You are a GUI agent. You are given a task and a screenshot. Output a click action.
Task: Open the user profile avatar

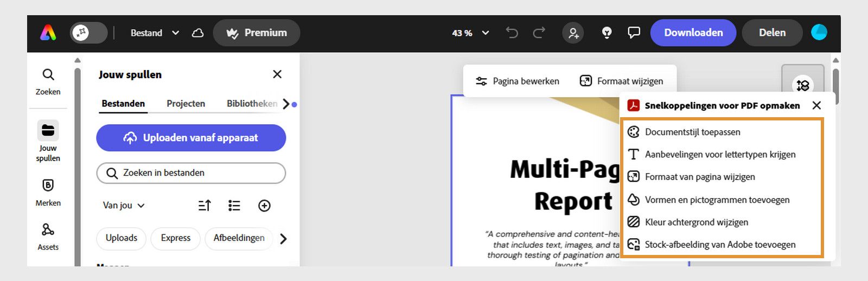[x=819, y=33]
